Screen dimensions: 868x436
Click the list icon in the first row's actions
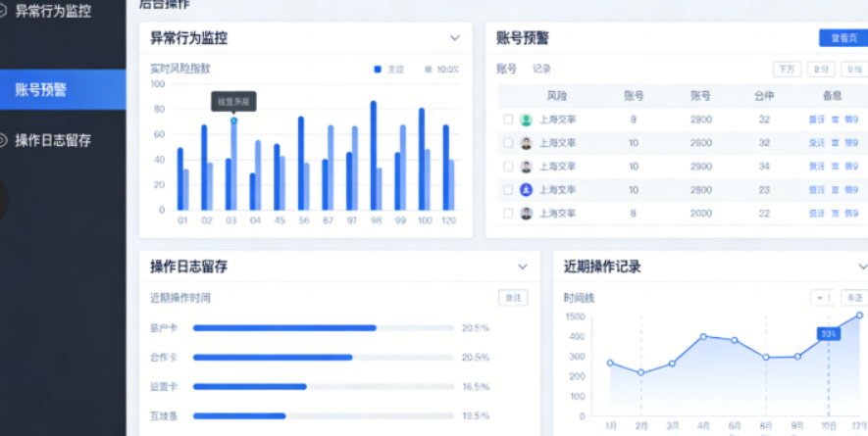[835, 120]
